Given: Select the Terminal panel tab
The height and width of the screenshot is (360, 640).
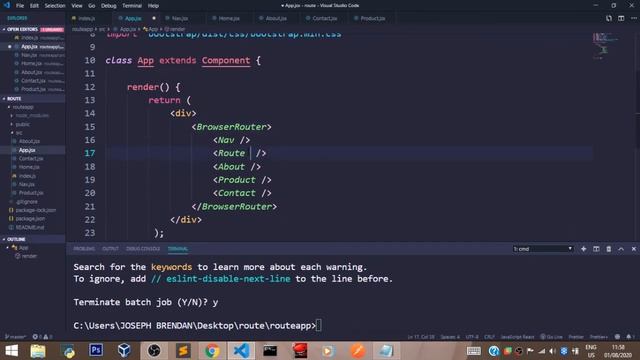Looking at the screenshot, I should pos(178,249).
